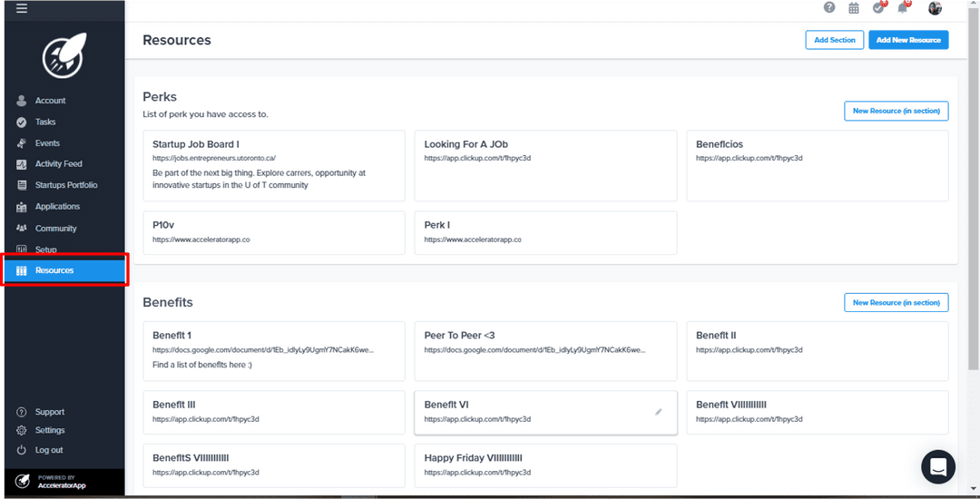The image size is (980, 499).
Task: Open bell notifications icon
Action: 902,8
